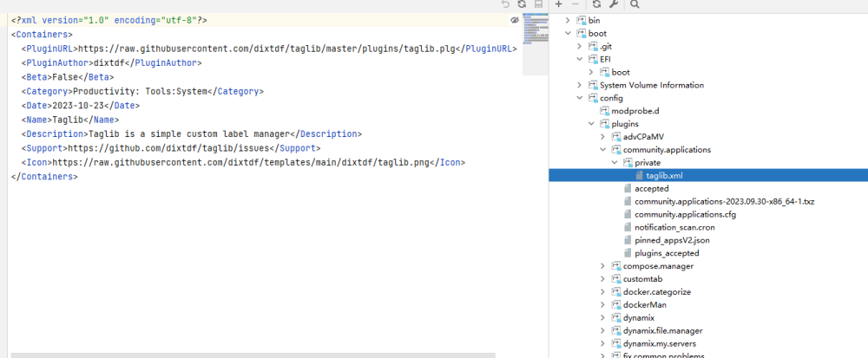Screen dimensions: 868x358
Task: Open settings via the wrench icon
Action: tap(614, 4)
